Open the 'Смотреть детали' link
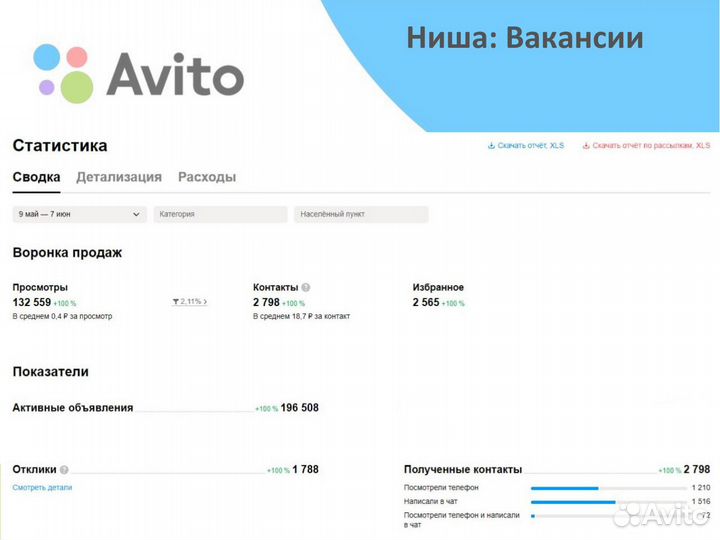Viewport: 720px width, 540px height. pos(42,488)
